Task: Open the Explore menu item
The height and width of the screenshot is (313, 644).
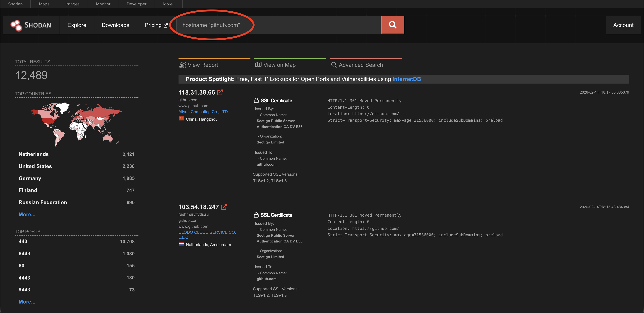Action: coord(77,25)
